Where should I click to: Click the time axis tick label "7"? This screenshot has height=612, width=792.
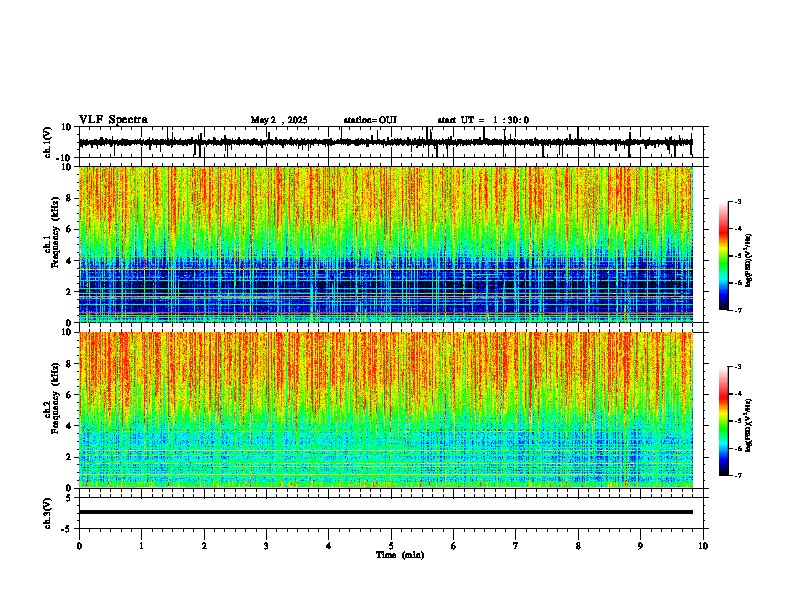[516, 546]
